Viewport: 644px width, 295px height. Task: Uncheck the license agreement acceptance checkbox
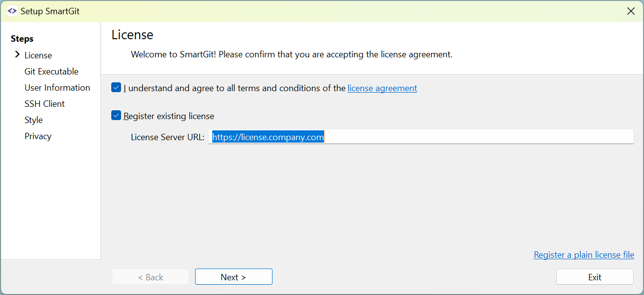tap(116, 87)
